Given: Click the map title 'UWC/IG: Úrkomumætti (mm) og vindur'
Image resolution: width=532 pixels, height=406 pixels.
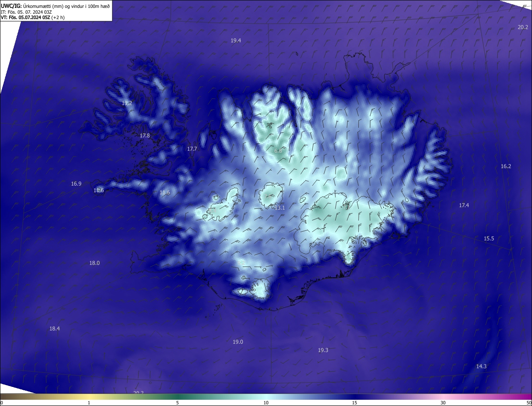Looking at the screenshot, I should point(55,6).
